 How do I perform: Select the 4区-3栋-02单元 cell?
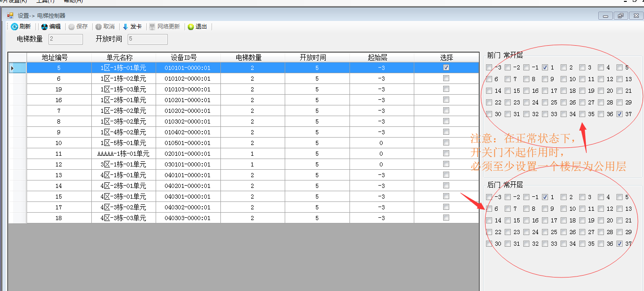tap(123, 208)
